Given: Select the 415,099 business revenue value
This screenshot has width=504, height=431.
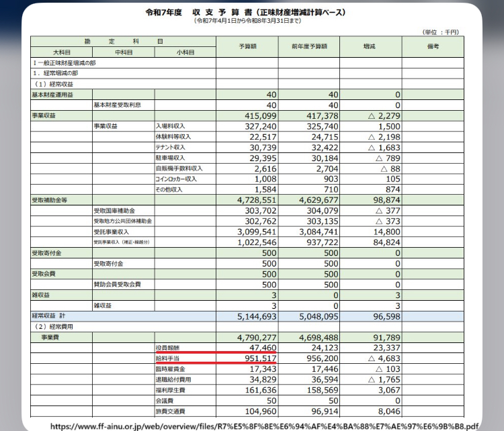Looking at the screenshot, I should (260, 115).
